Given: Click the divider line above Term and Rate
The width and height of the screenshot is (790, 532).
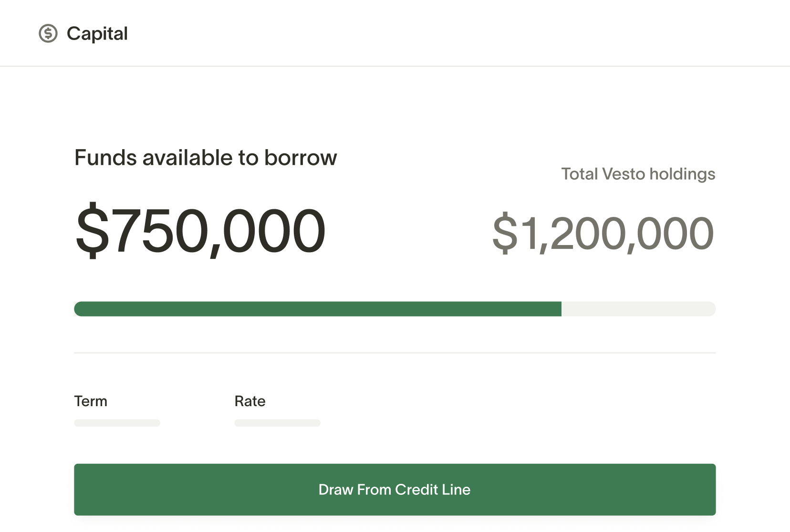Looking at the screenshot, I should [395, 353].
